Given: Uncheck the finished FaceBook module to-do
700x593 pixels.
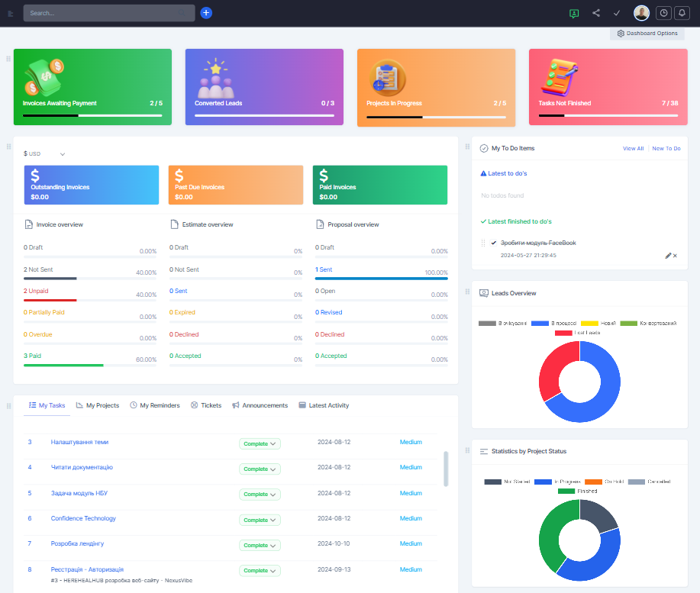Looking at the screenshot, I should [x=494, y=243].
